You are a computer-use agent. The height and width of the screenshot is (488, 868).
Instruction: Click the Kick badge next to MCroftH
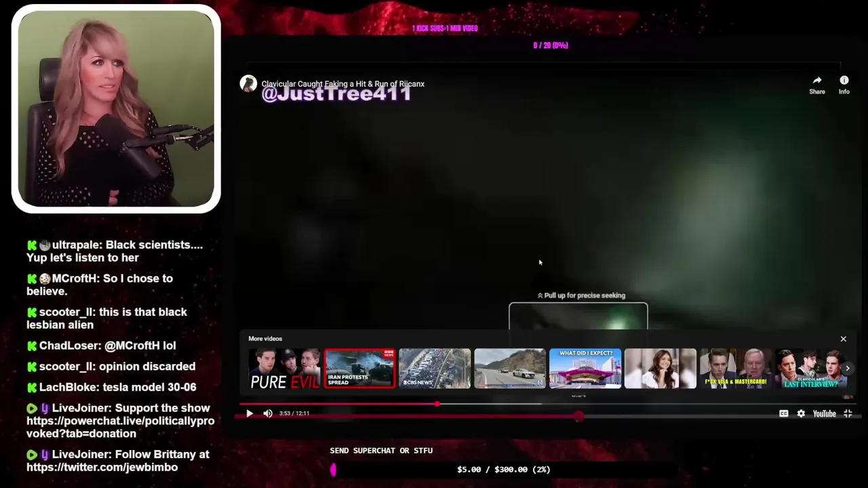click(31, 279)
